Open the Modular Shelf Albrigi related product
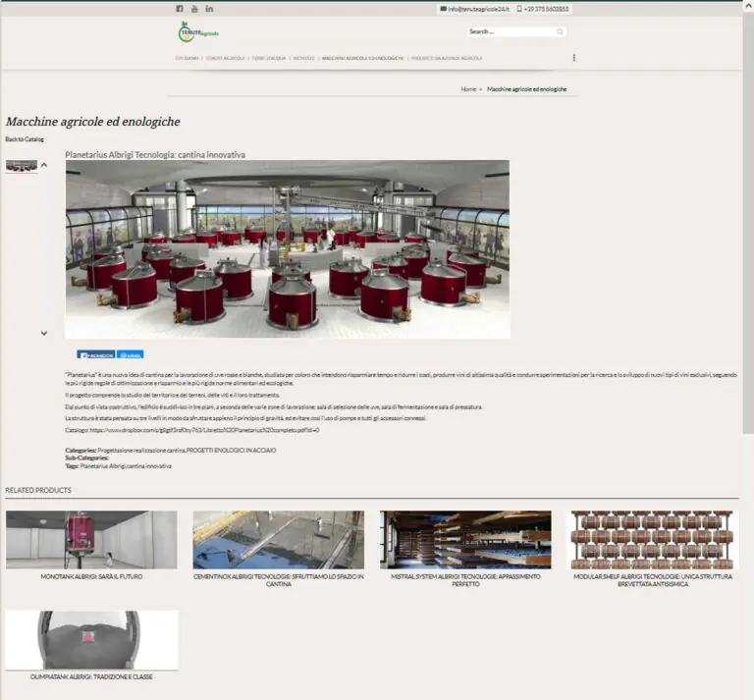 coord(653,539)
